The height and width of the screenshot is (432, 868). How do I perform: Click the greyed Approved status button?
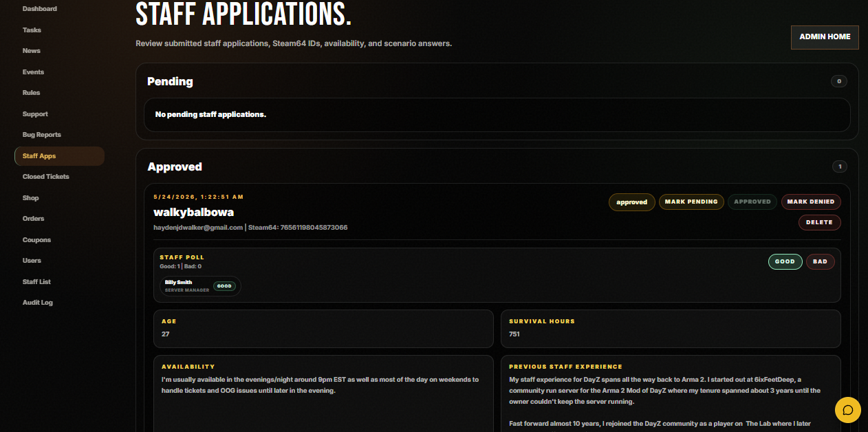coord(752,202)
